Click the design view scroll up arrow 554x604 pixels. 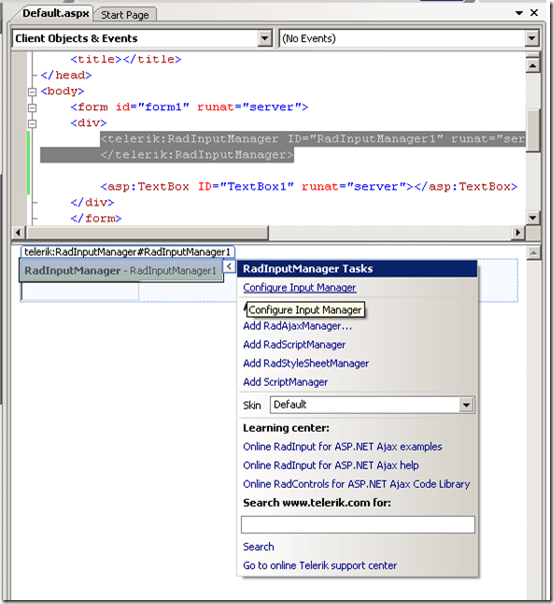[534, 253]
